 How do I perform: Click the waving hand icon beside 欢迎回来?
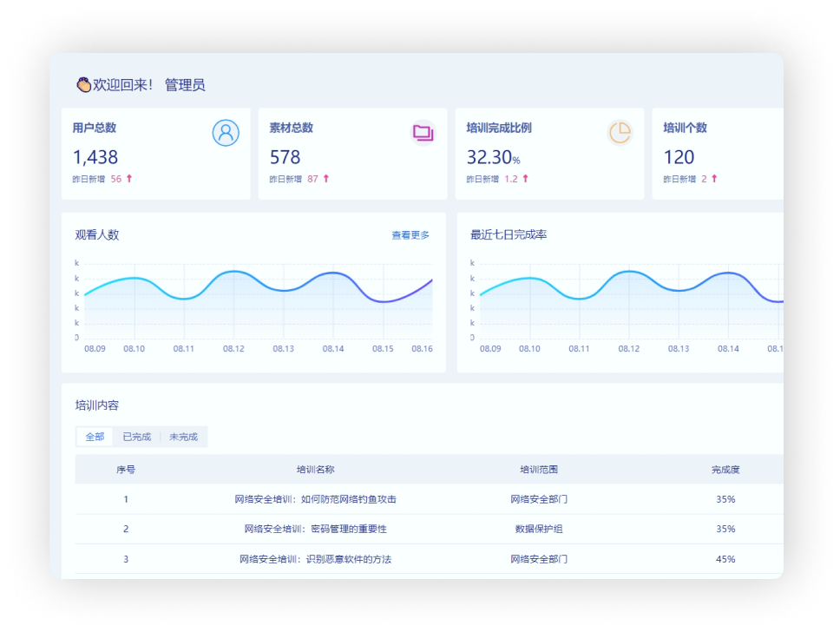point(83,84)
